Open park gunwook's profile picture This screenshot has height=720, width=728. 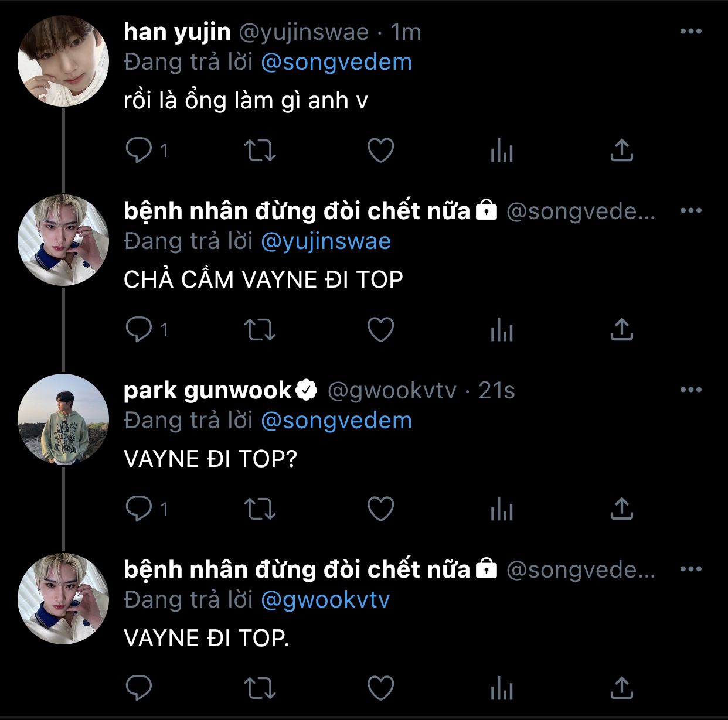click(63, 419)
